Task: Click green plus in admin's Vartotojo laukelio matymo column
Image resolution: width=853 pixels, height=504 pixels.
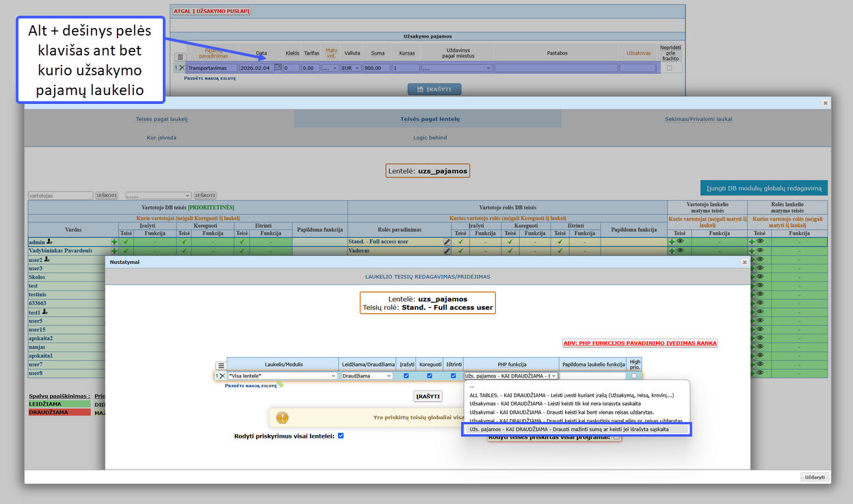Action: (672, 242)
